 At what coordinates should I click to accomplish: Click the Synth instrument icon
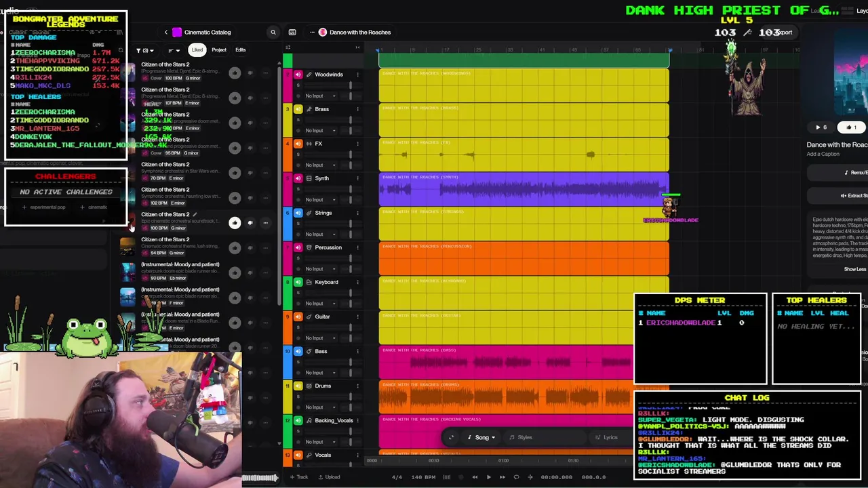309,178
